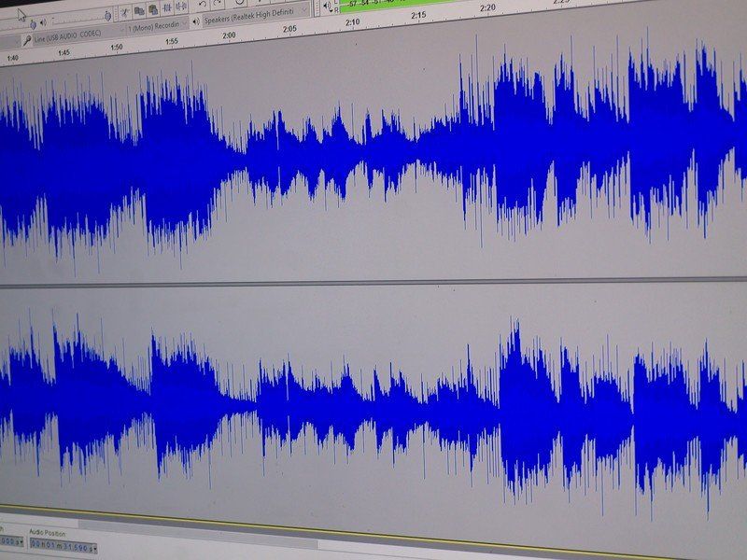This screenshot has width=747, height=560.
Task: Click the Redo icon in the edit toolbar
Action: point(215,4)
